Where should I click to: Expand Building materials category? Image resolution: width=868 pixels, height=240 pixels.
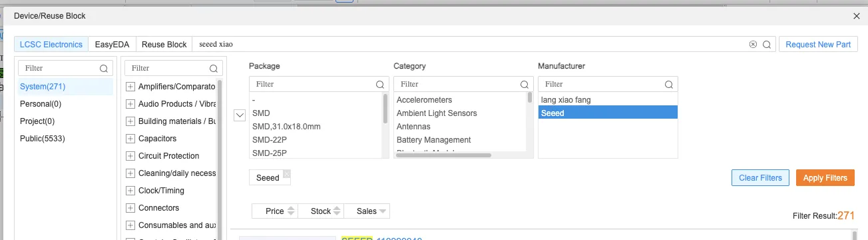click(x=130, y=121)
